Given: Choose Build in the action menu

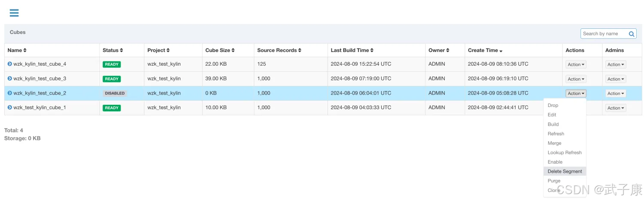Looking at the screenshot, I should click(553, 124).
